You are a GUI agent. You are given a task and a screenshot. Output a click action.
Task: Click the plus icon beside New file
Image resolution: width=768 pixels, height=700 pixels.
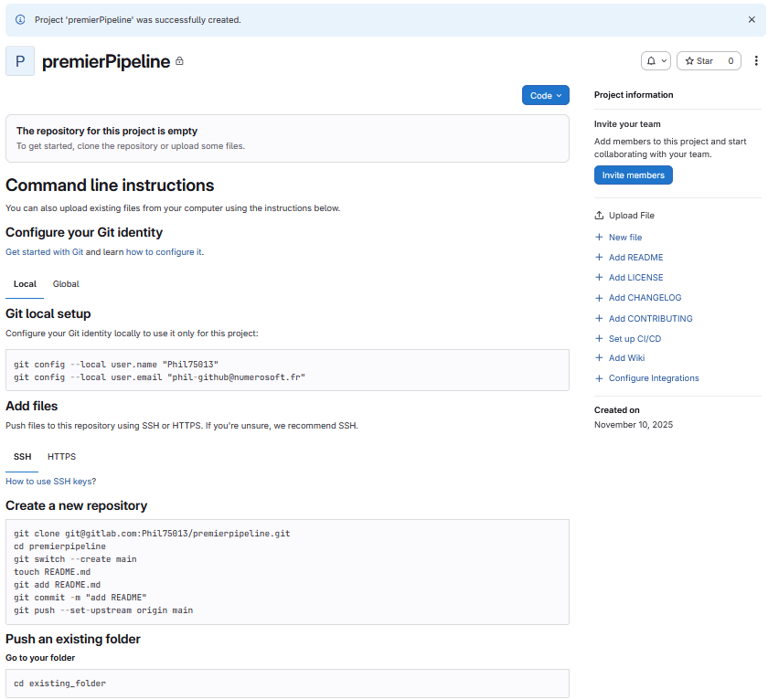click(x=600, y=238)
